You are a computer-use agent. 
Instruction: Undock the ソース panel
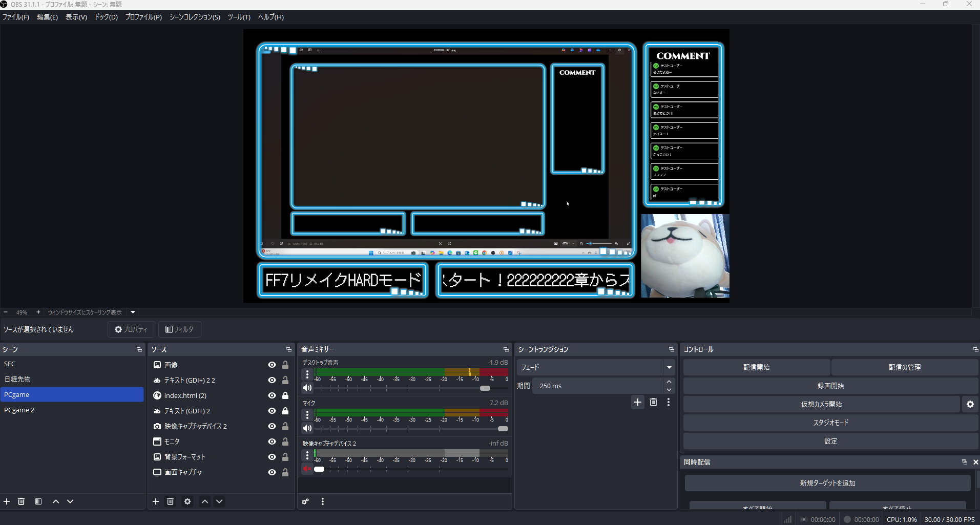click(x=289, y=349)
